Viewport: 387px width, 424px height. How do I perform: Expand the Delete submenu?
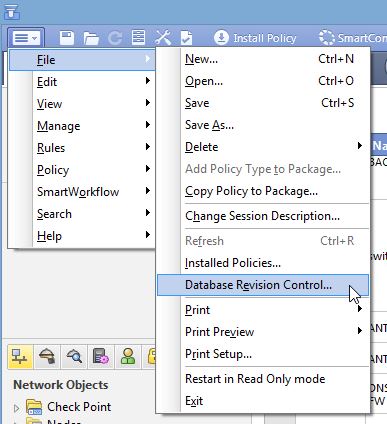(263, 147)
